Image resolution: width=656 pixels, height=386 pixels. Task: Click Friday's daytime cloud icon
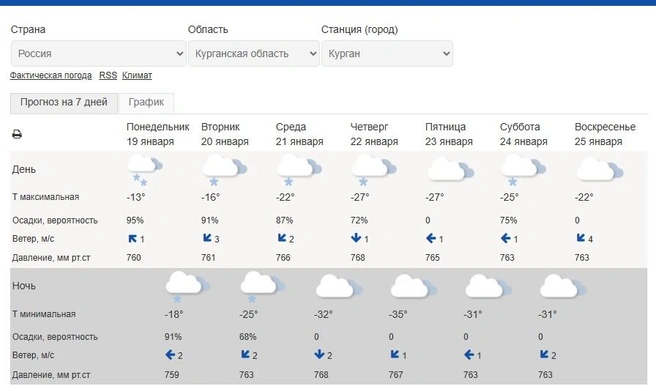tap(451, 169)
